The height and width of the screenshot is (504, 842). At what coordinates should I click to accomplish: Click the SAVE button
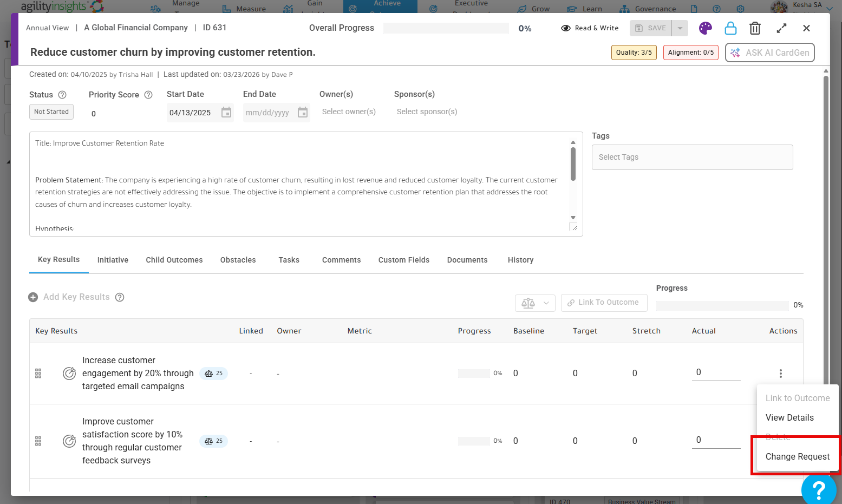click(x=651, y=28)
